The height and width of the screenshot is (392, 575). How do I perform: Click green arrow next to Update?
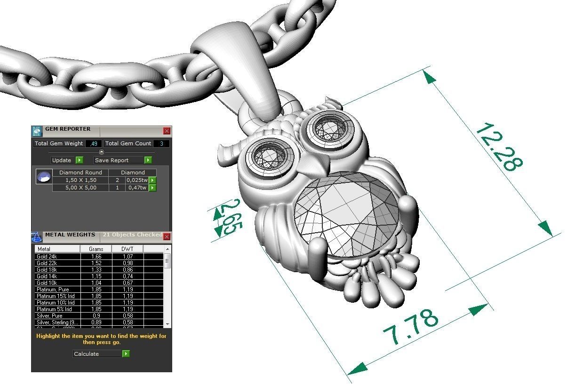click(x=79, y=160)
